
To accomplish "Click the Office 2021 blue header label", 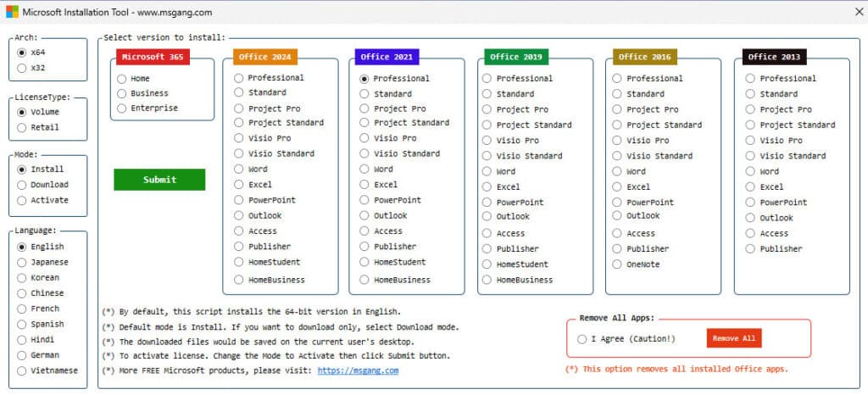I will 387,57.
